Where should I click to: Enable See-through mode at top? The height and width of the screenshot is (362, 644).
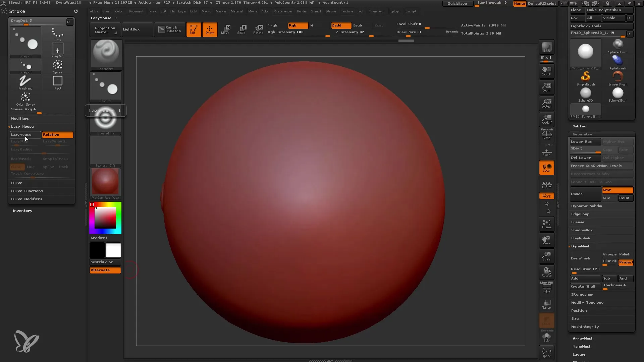point(492,4)
